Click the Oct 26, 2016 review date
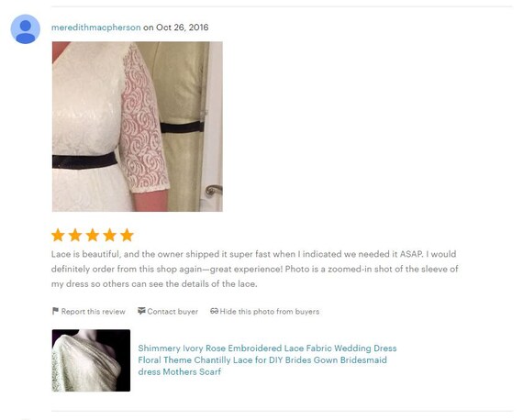 (x=182, y=28)
